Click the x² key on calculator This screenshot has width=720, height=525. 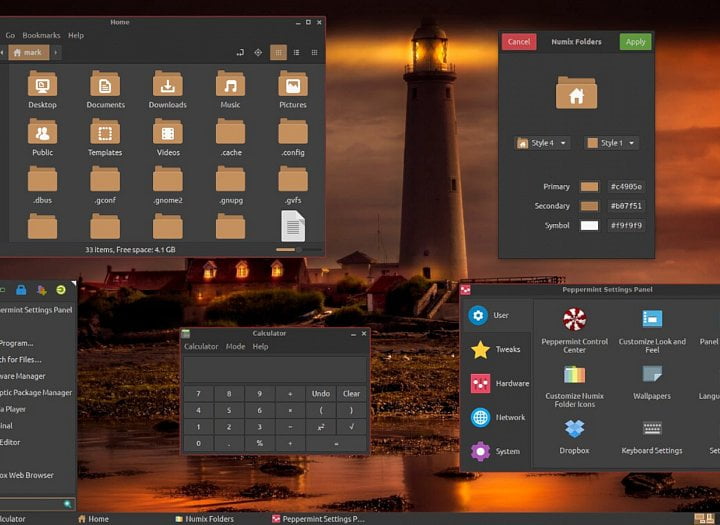pos(321,427)
